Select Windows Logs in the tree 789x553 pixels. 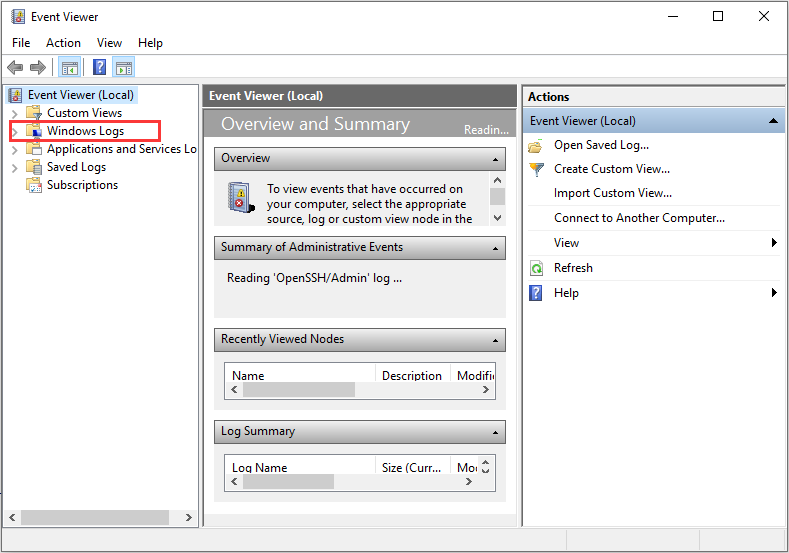point(86,131)
